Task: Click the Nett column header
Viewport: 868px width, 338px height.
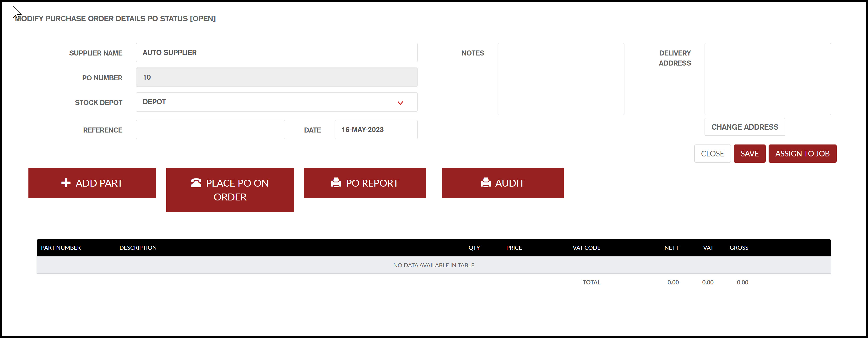Action: (671, 248)
